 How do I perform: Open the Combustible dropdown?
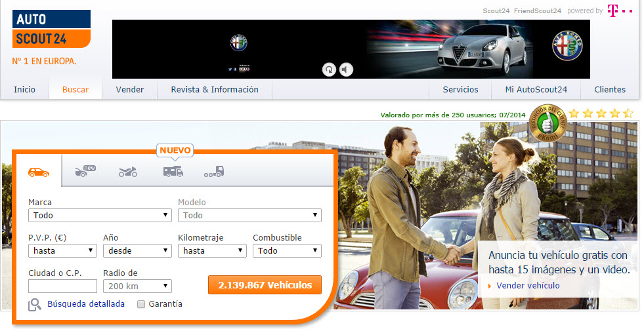tap(287, 250)
